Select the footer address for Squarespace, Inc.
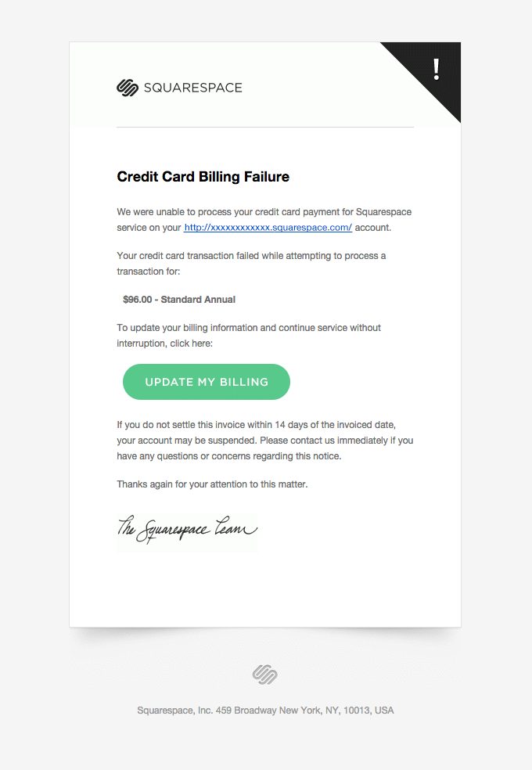Viewport: 532px width, 770px height. [265, 710]
